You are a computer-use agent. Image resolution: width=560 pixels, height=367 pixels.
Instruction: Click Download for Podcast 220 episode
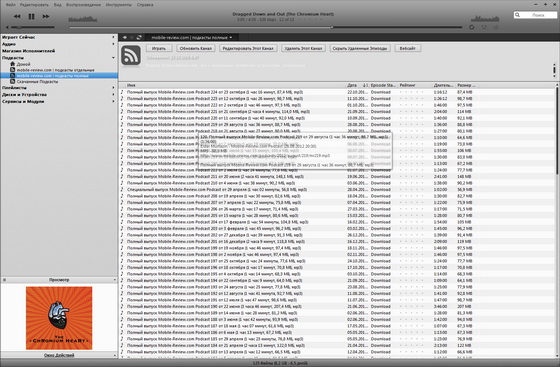point(381,118)
